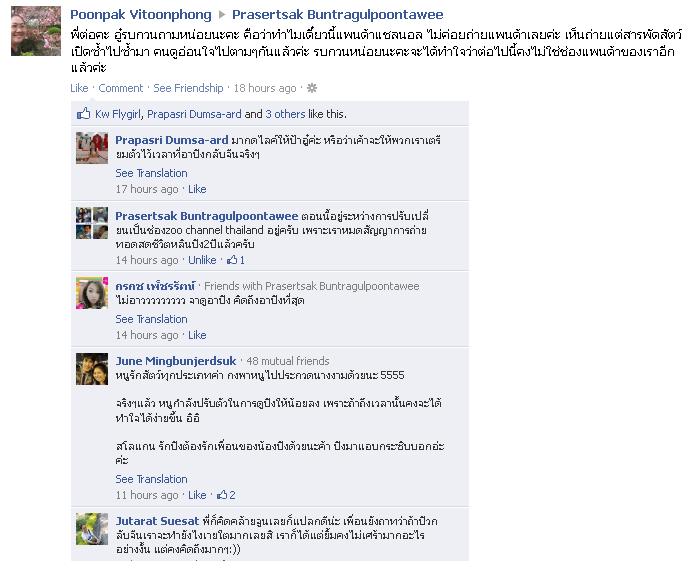Click Comment under the post
Screen dimensions: 694x574
pyautogui.click(x=120, y=88)
